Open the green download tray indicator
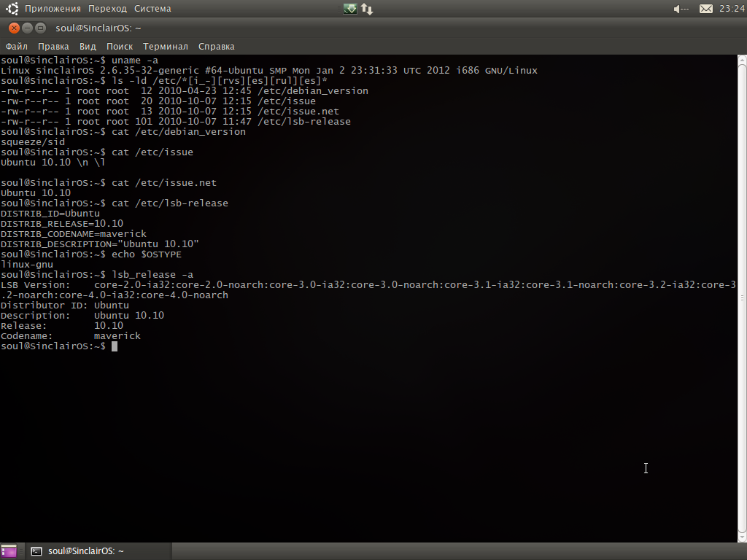 349,9
